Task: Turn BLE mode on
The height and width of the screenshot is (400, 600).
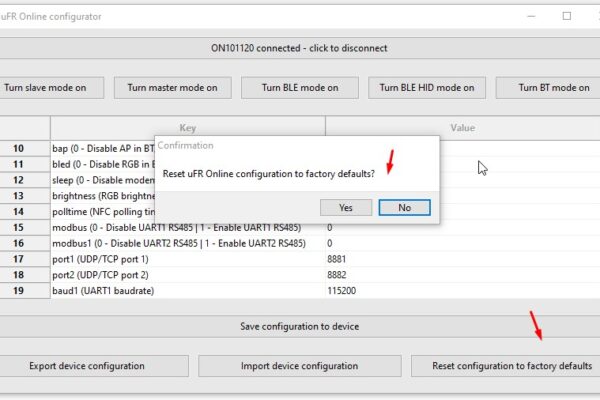Action: pyautogui.click(x=300, y=88)
